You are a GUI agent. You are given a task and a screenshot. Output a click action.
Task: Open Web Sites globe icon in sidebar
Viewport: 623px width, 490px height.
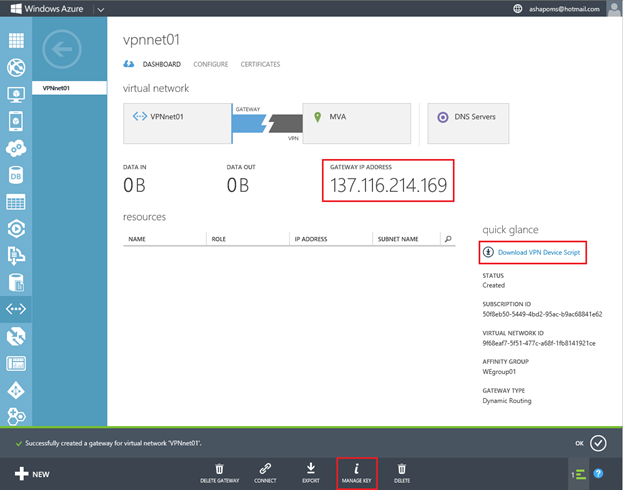point(16,68)
